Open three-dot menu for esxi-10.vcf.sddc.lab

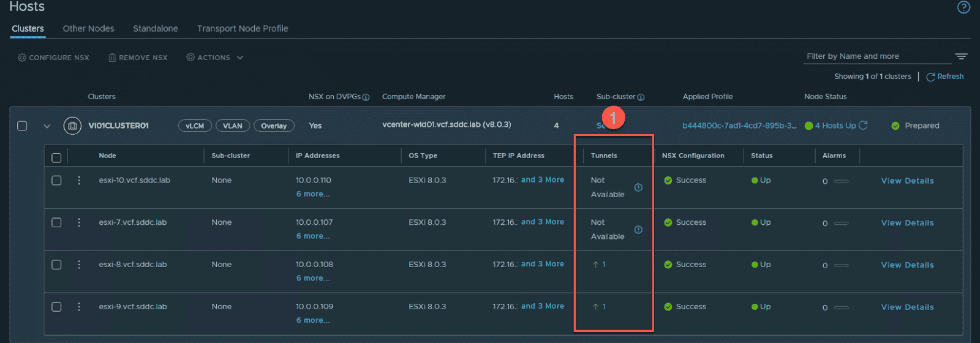(x=79, y=181)
